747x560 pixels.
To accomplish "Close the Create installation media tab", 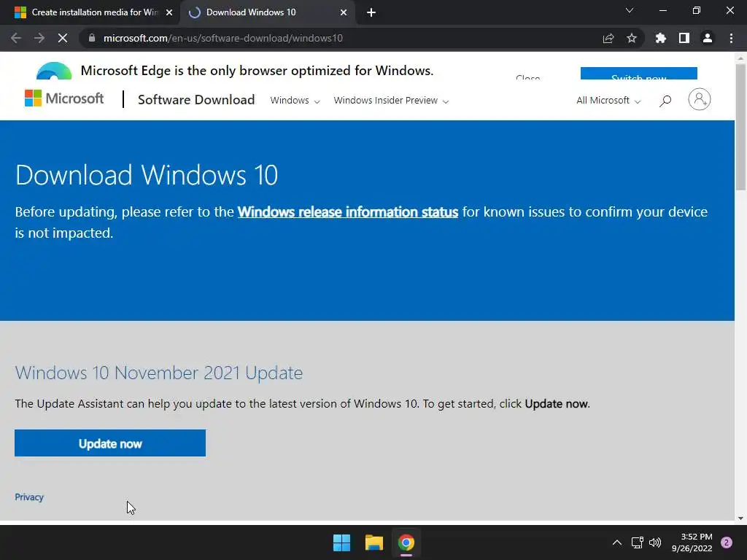I will [x=169, y=12].
